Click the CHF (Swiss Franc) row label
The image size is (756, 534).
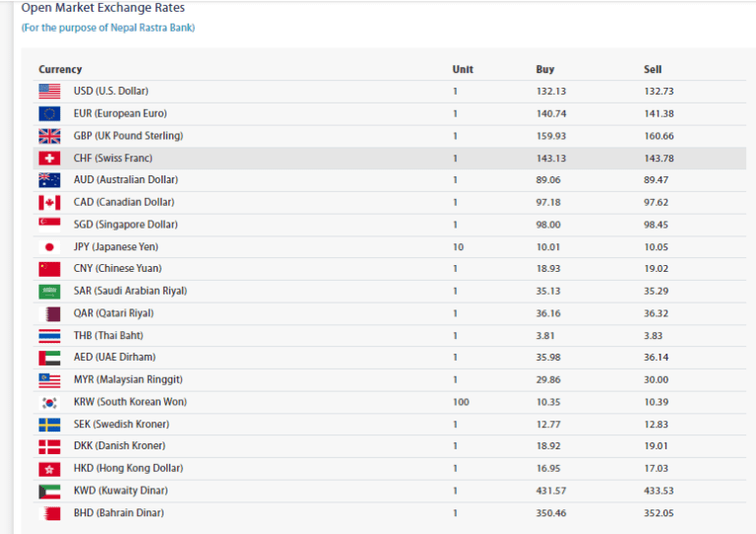pos(112,158)
